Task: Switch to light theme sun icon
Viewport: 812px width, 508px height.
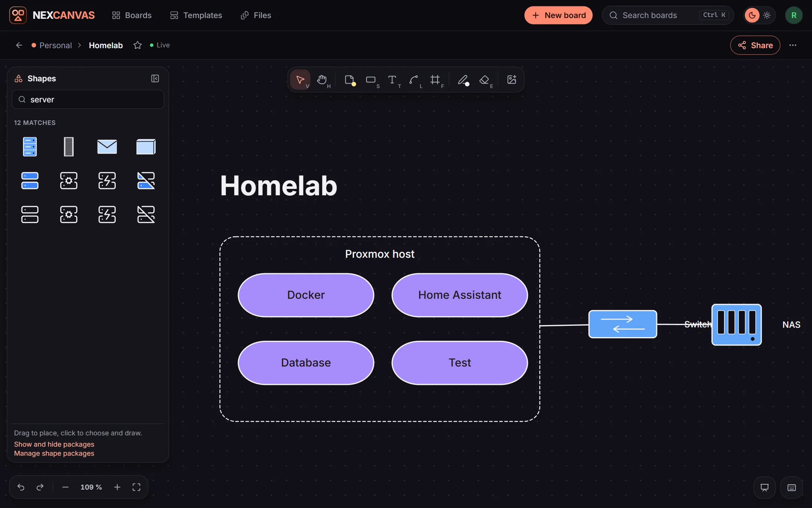Action: click(767, 15)
